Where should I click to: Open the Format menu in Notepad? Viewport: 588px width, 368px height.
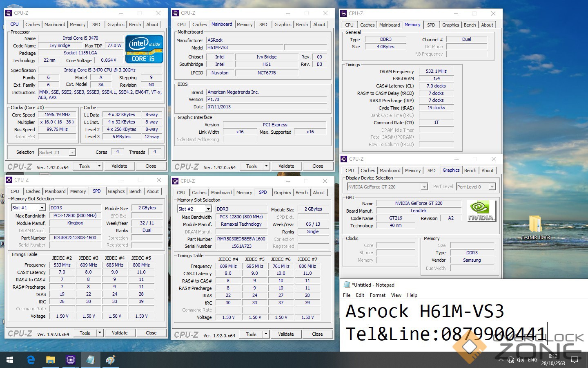pos(377,295)
